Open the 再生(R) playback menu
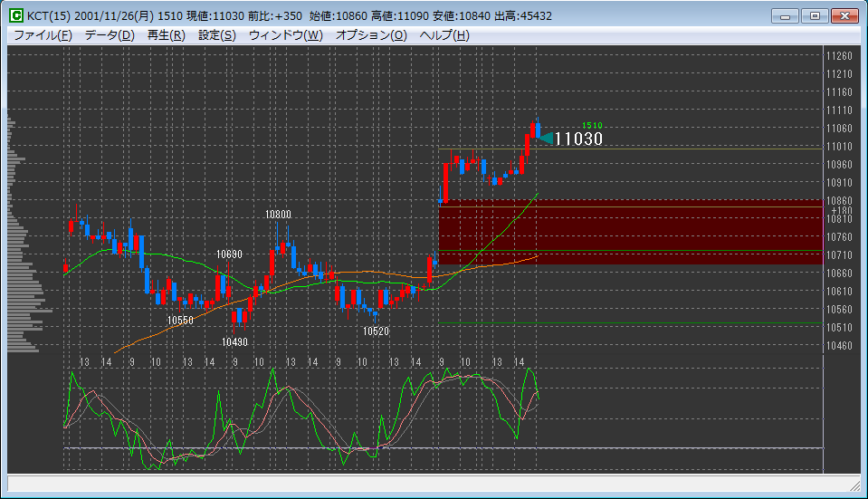Viewport: 868px width, 499px height. [x=166, y=35]
